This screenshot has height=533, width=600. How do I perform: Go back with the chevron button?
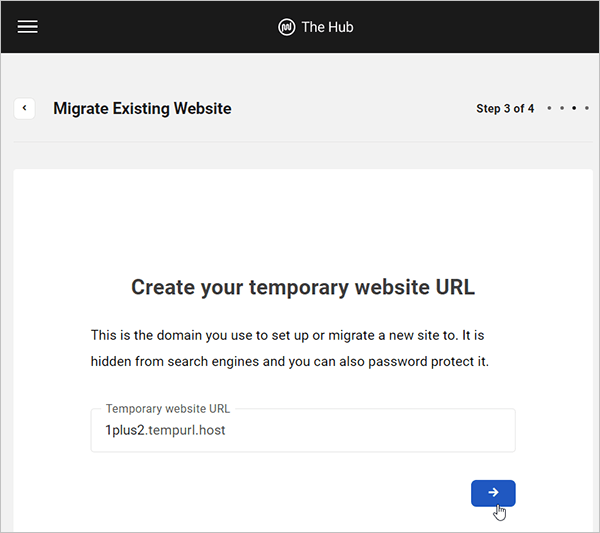[24, 108]
